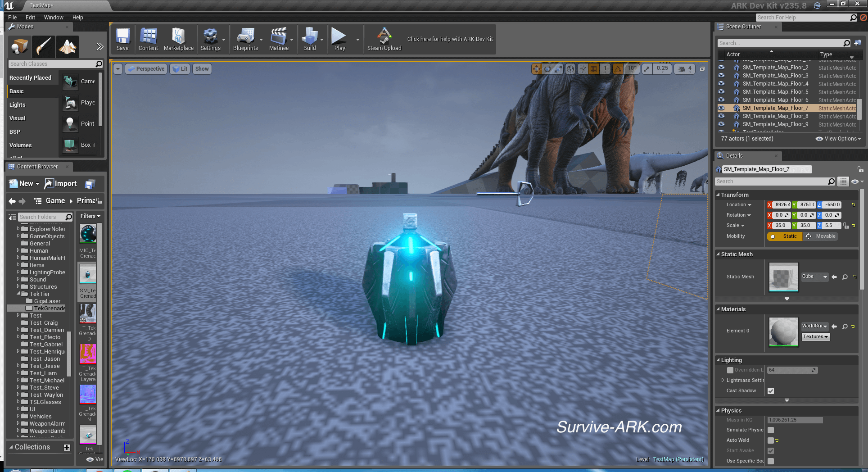Set mobility to Static
Viewport: 868px width, 472px height.
tap(785, 236)
